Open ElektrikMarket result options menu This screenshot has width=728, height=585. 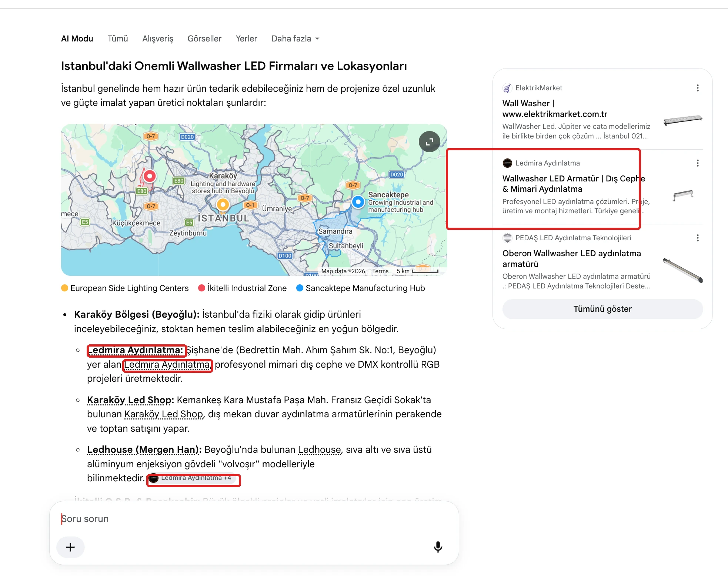point(698,88)
